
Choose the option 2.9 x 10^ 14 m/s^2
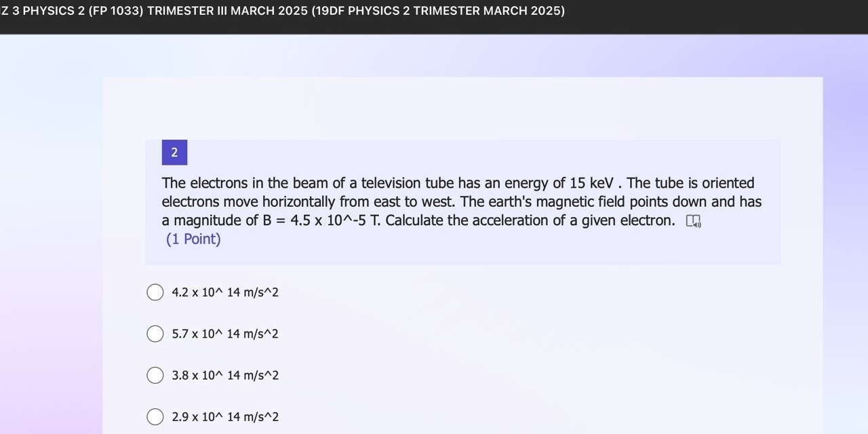pos(155,416)
